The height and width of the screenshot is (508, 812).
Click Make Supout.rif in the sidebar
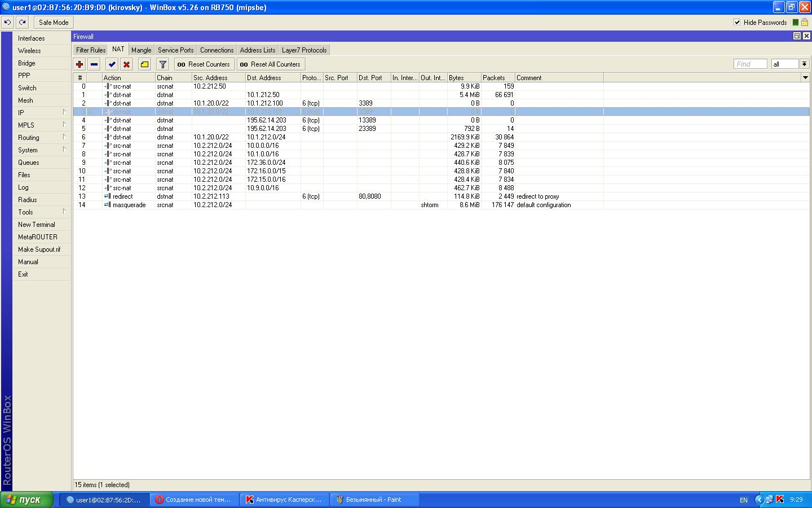[42, 249]
